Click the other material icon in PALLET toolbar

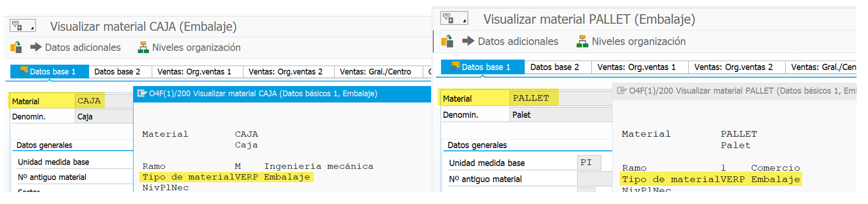(447, 41)
